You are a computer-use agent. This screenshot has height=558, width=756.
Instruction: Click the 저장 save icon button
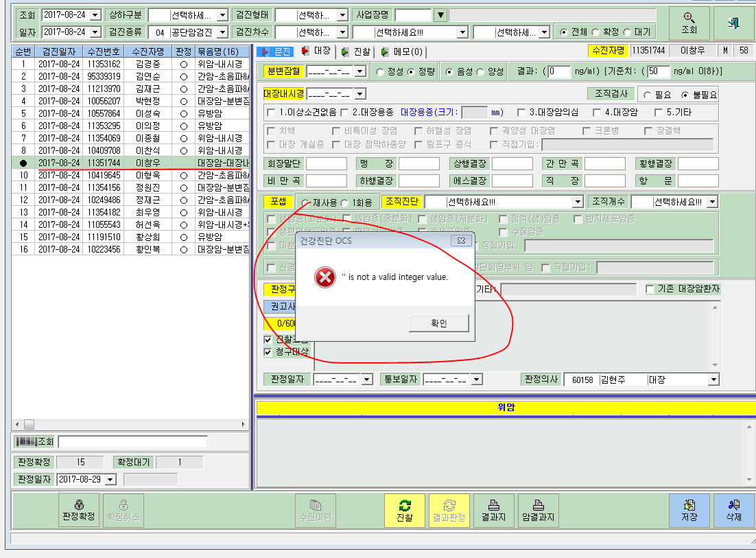pyautogui.click(x=689, y=511)
